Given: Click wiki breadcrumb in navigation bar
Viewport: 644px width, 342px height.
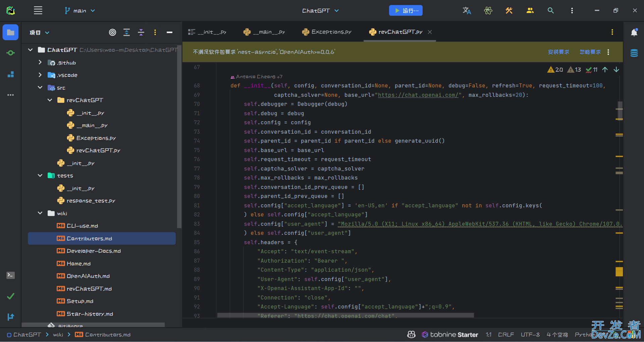Looking at the screenshot, I should (58, 334).
